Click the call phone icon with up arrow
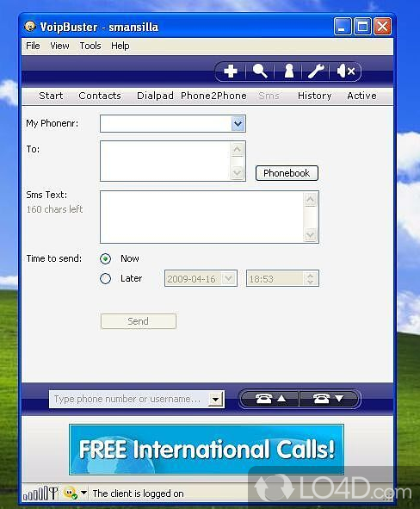This screenshot has width=420, height=509. 270,398
